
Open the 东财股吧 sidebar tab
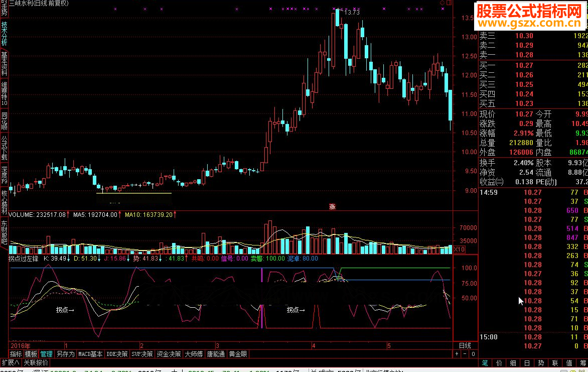(x=4, y=233)
